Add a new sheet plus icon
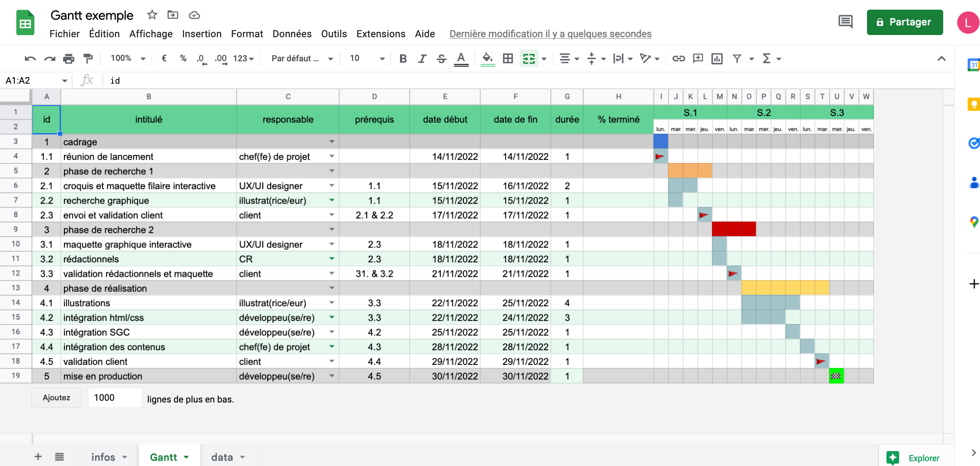The height and width of the screenshot is (466, 980). [x=38, y=457]
